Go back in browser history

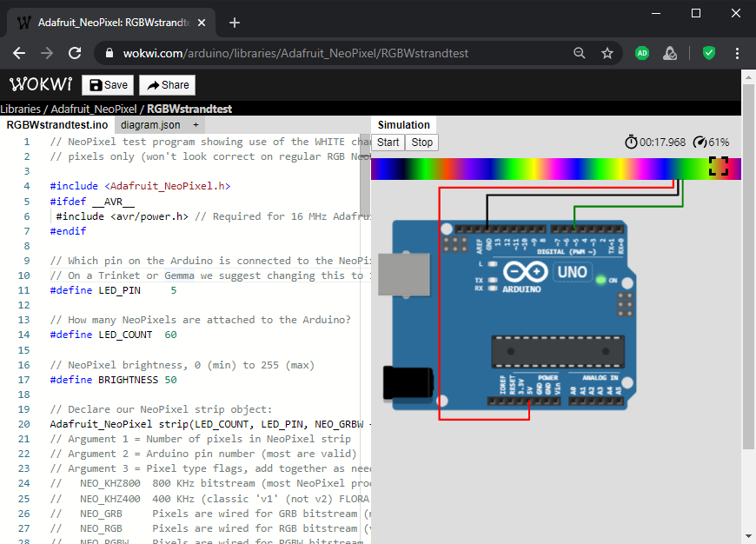coord(19,53)
